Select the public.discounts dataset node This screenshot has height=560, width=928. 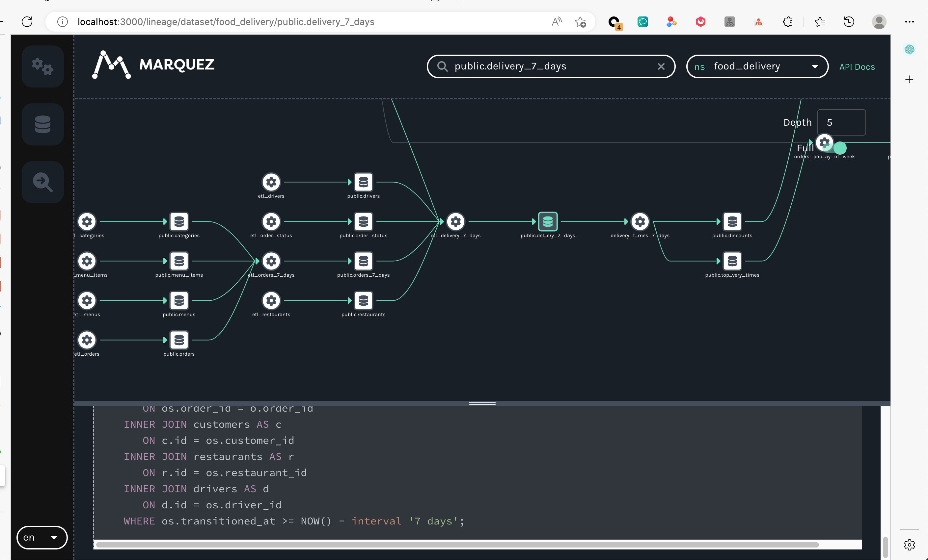click(732, 222)
